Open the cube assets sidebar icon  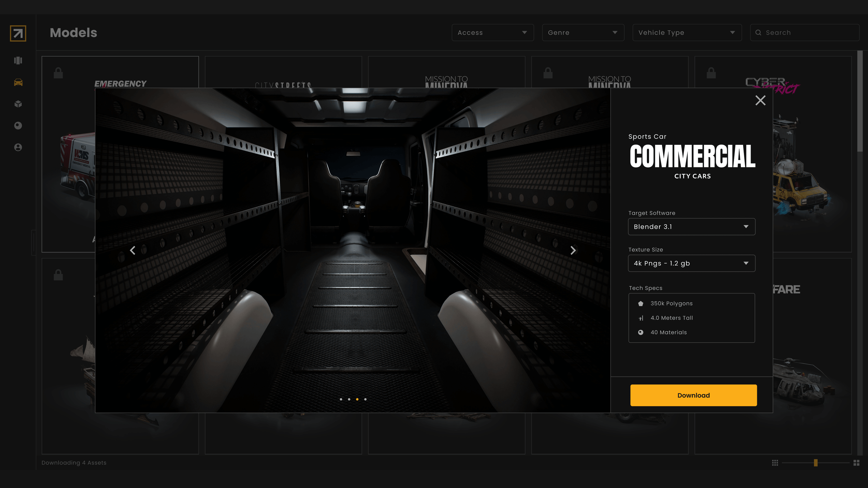click(x=18, y=104)
